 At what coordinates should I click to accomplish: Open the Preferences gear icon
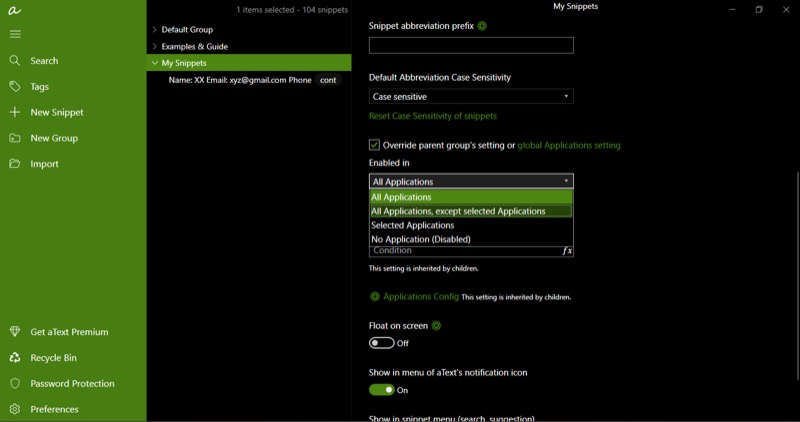15,409
